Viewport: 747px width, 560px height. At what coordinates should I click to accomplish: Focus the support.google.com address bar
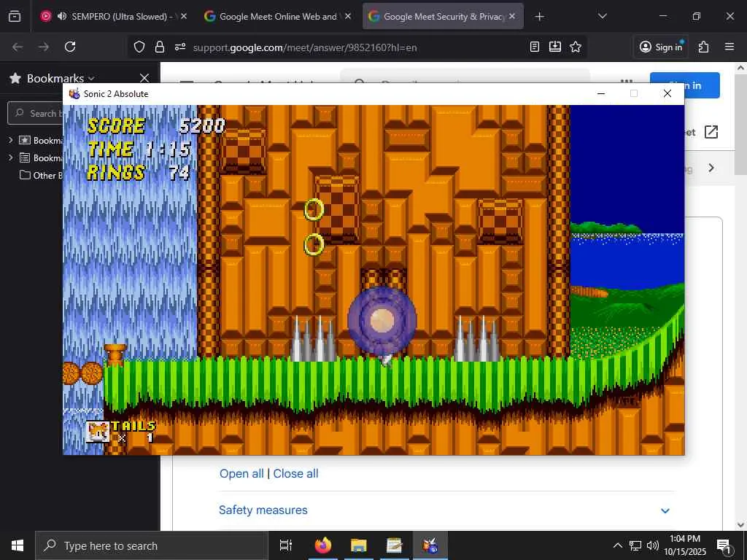[x=305, y=47]
